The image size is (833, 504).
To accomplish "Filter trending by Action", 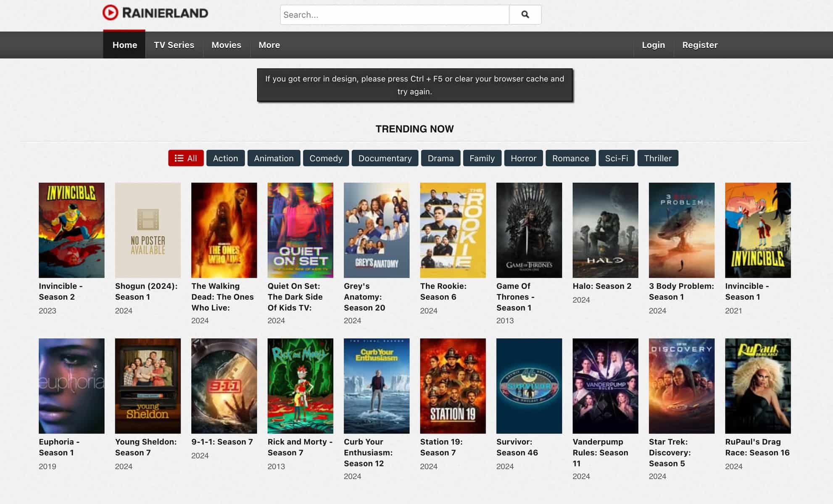I will pos(225,158).
